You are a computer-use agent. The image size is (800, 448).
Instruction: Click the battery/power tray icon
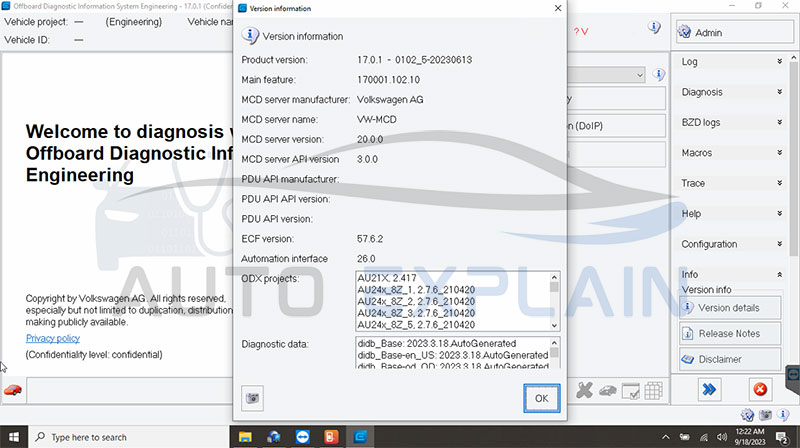(x=685, y=437)
